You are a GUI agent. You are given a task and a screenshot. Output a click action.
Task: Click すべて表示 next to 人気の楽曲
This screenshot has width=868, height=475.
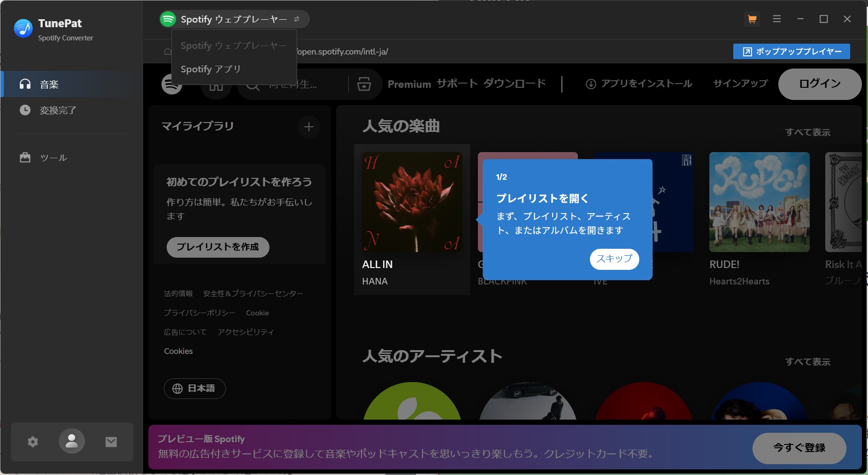pos(807,132)
